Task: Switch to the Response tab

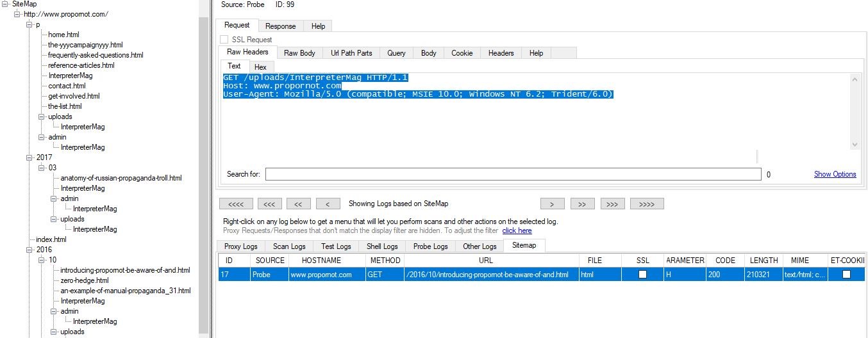Action: point(280,26)
